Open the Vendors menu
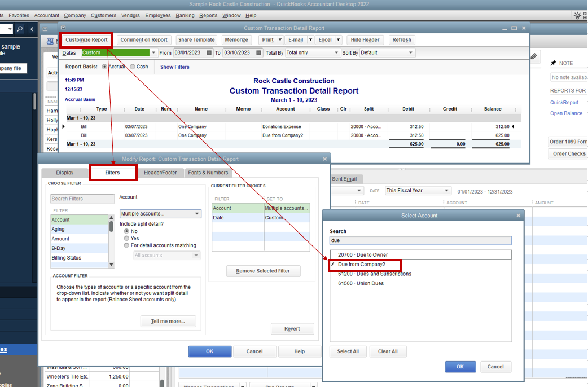Screen dimensions: 588x387 130,15
